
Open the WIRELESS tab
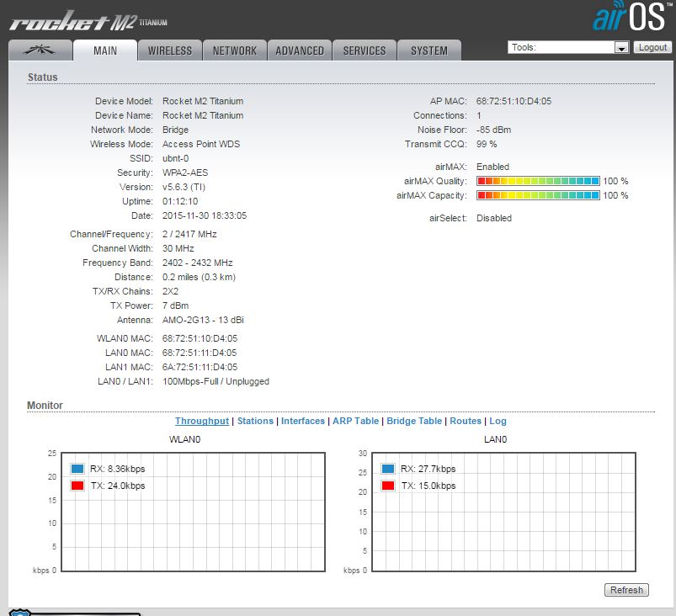click(x=170, y=50)
